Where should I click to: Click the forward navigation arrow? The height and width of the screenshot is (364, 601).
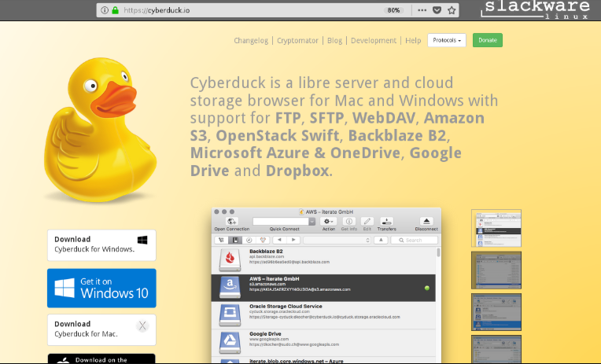pyautogui.click(x=293, y=240)
